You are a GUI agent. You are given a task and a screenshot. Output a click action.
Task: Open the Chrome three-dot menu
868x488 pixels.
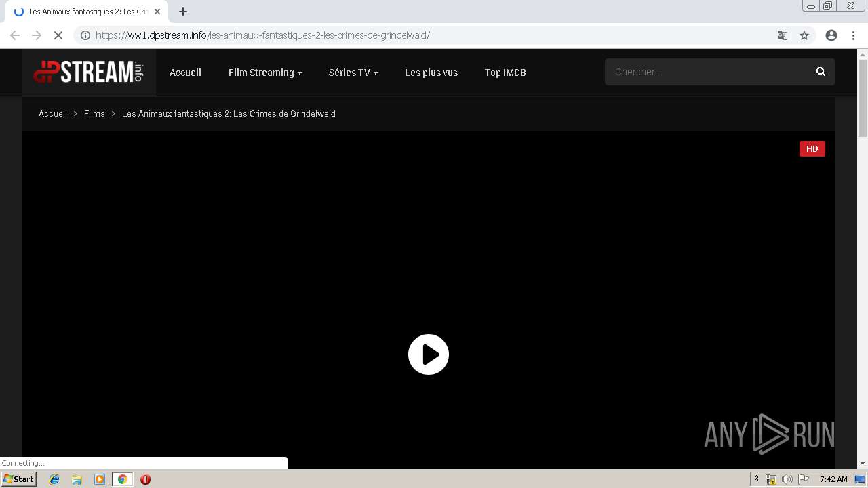coord(854,35)
